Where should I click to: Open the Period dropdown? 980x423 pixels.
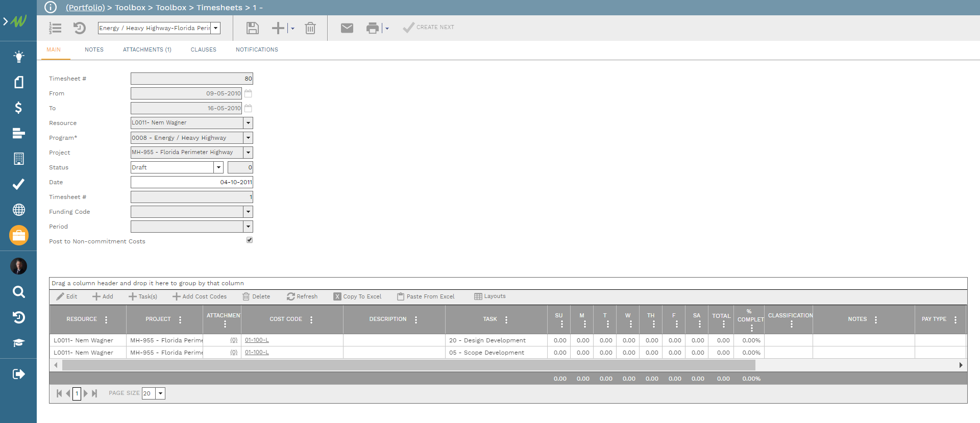click(x=248, y=227)
